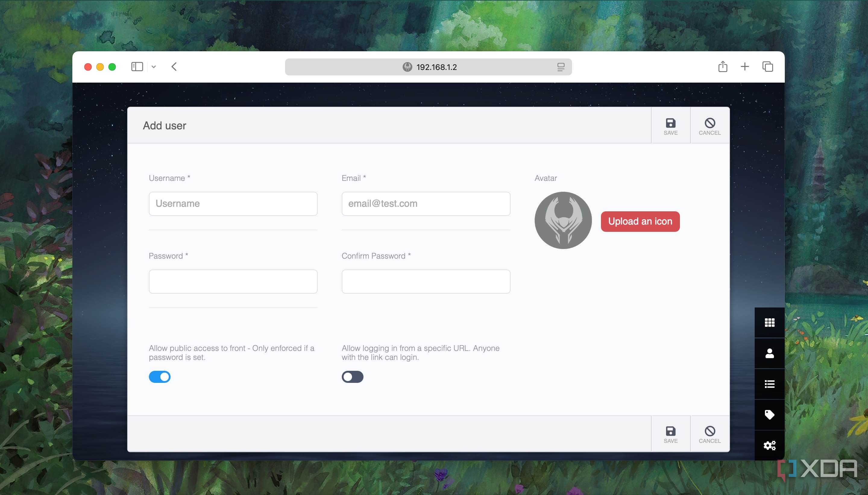Click the Avatar label
The image size is (868, 495).
pos(546,178)
